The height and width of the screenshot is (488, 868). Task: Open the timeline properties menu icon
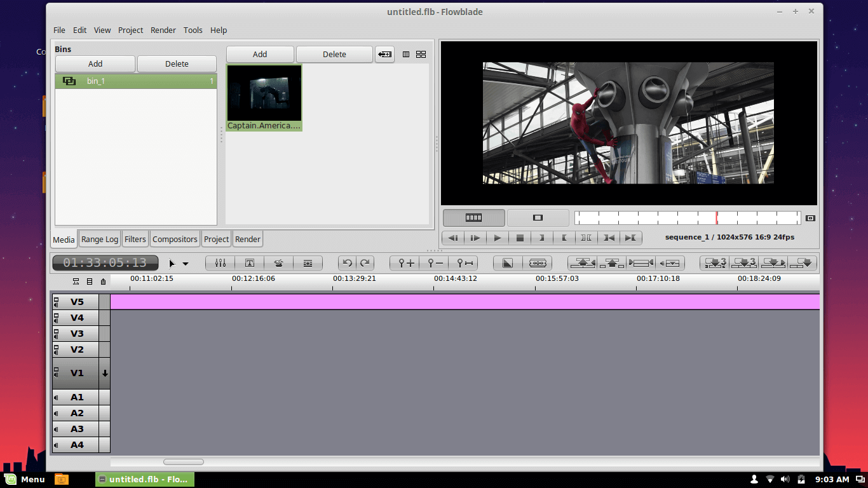point(90,281)
